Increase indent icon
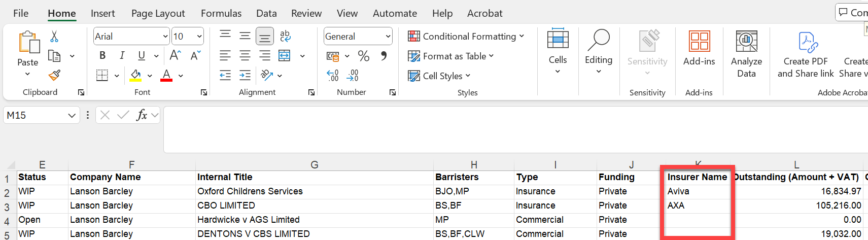 245,76
